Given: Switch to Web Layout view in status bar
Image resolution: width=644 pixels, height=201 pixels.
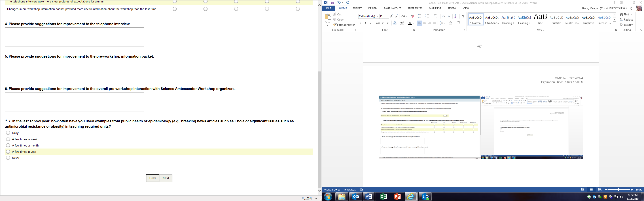Looking at the screenshot, I should 600,190.
